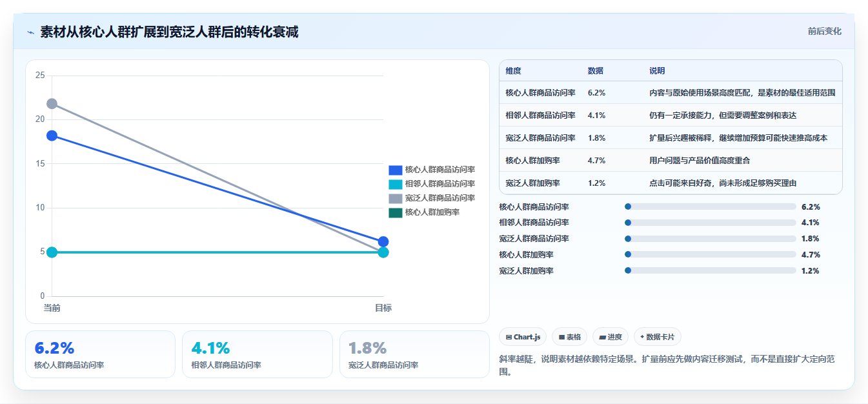Click the title 素材从核心人群扩展到宽泛人群后的转化衰减

pyautogui.click(x=169, y=32)
